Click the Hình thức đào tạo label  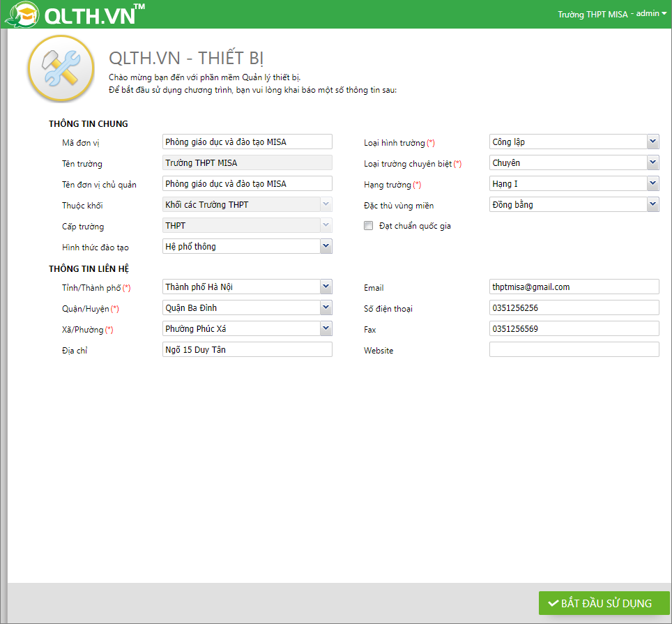(95, 248)
